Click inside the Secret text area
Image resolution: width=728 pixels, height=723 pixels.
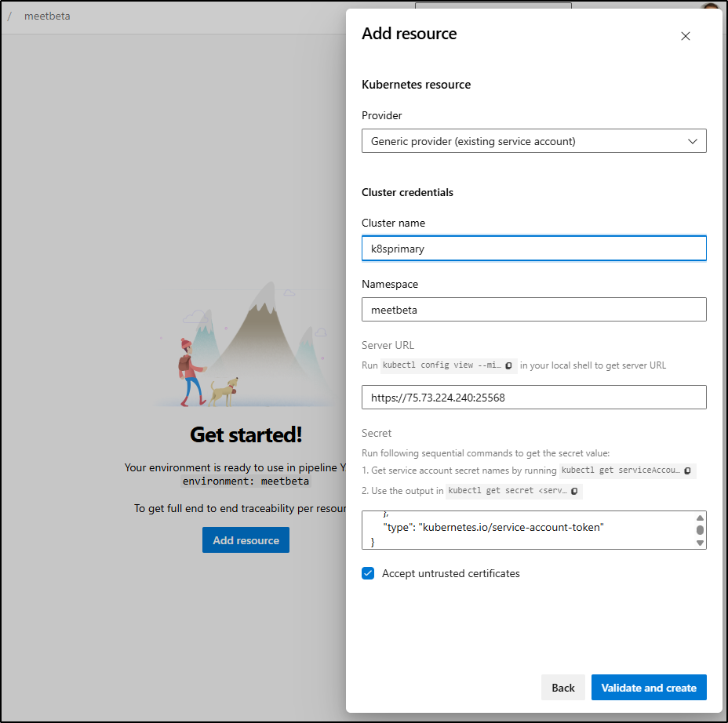coord(528,530)
